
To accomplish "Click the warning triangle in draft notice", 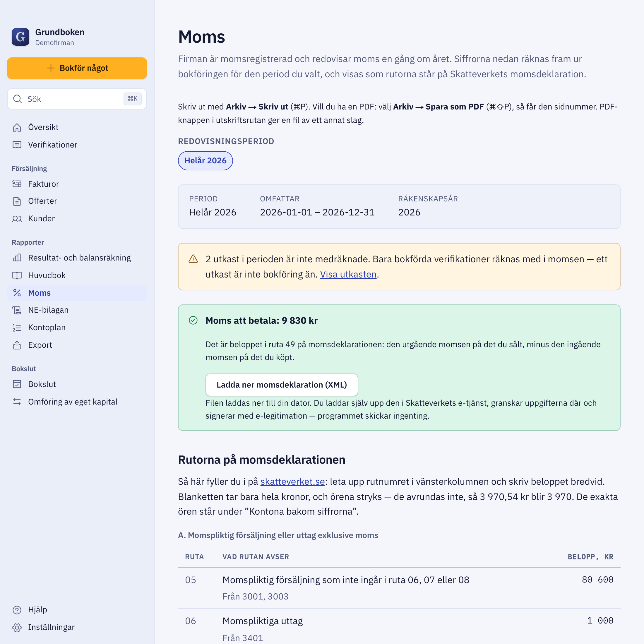I will (x=193, y=259).
